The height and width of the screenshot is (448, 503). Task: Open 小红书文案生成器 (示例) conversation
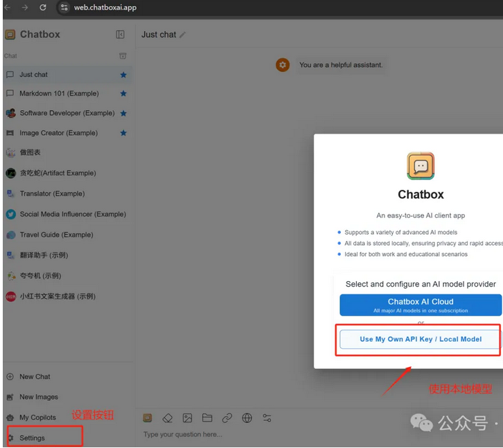point(67,296)
